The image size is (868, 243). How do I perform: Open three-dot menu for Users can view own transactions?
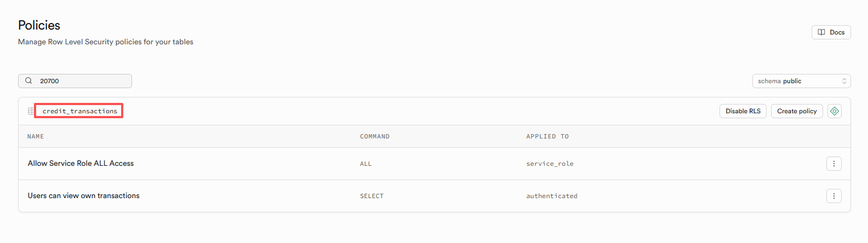[x=833, y=196]
